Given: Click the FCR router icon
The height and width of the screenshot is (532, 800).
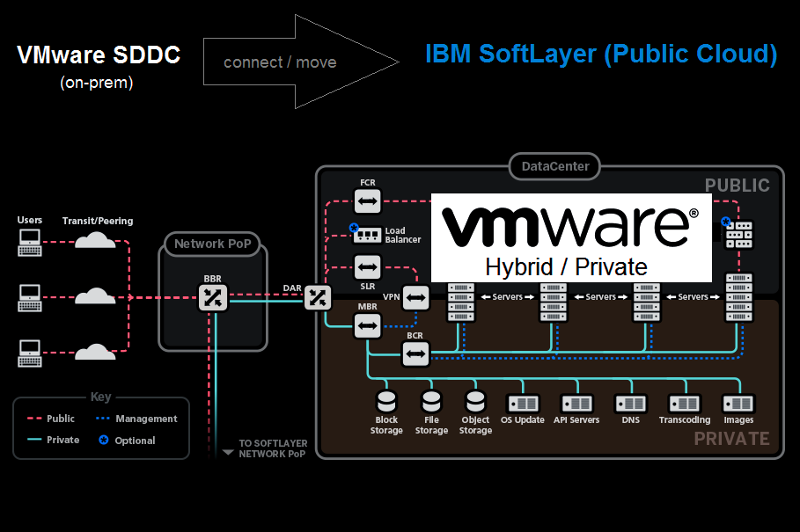Looking at the screenshot, I should (x=367, y=200).
